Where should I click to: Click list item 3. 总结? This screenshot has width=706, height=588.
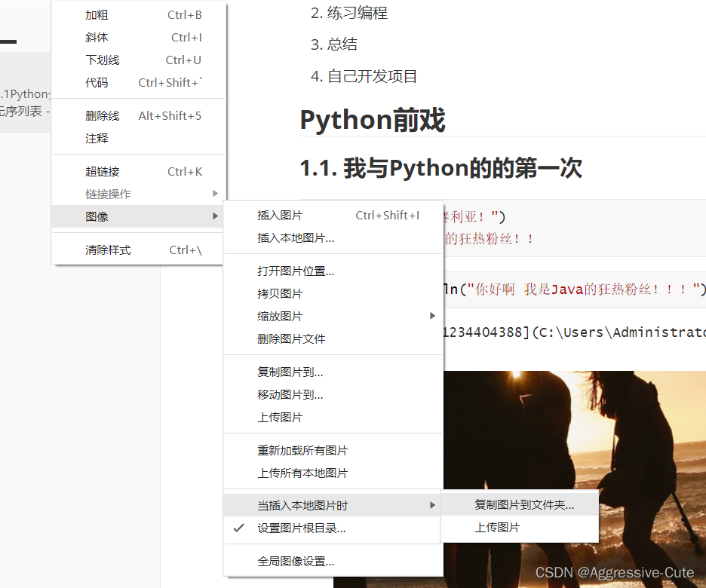333,44
